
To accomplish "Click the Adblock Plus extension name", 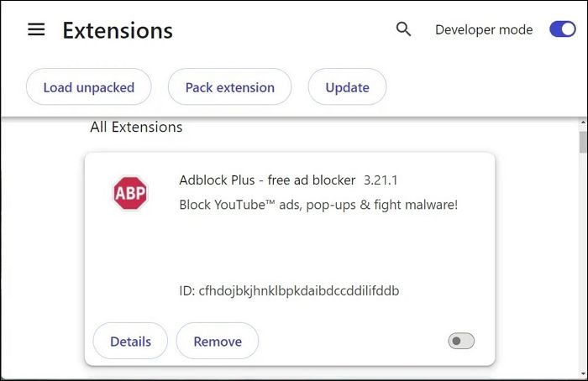I will pos(267,180).
